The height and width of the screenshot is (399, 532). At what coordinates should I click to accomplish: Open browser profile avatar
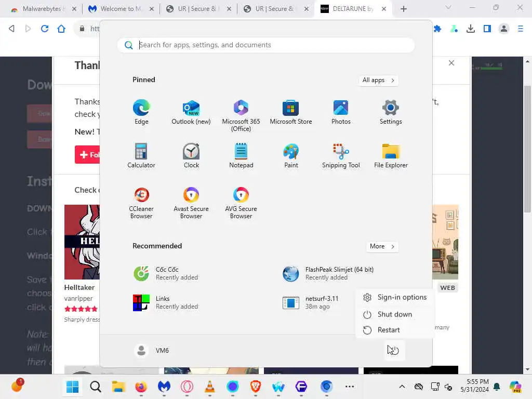[x=504, y=29]
